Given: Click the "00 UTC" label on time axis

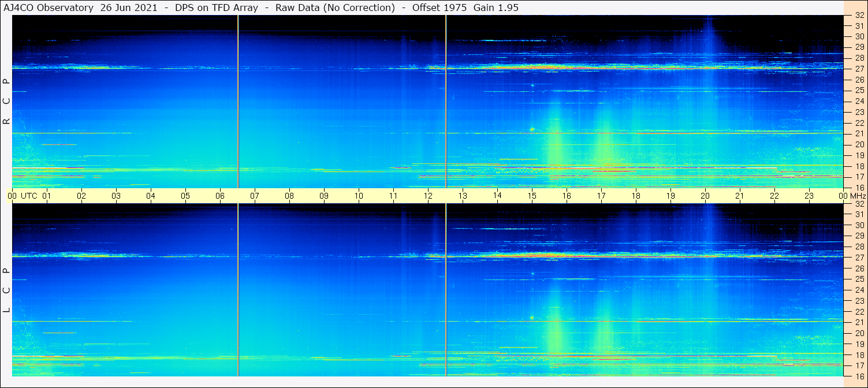Looking at the screenshot, I should point(22,196).
